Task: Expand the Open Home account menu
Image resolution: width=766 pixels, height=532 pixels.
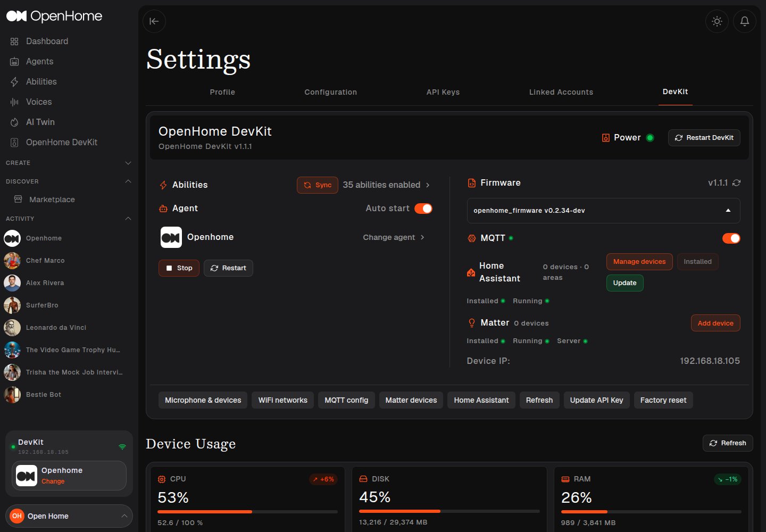Action: click(69, 516)
